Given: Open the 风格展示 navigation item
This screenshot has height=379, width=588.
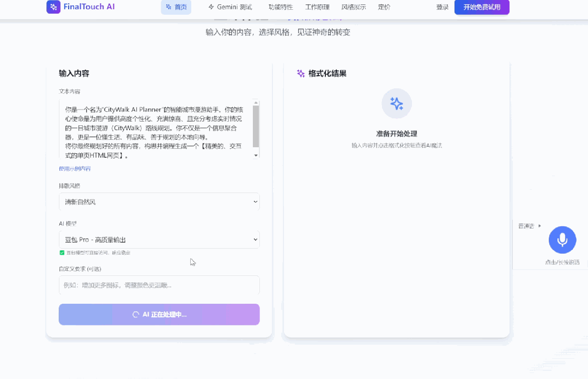Looking at the screenshot, I should tap(354, 7).
